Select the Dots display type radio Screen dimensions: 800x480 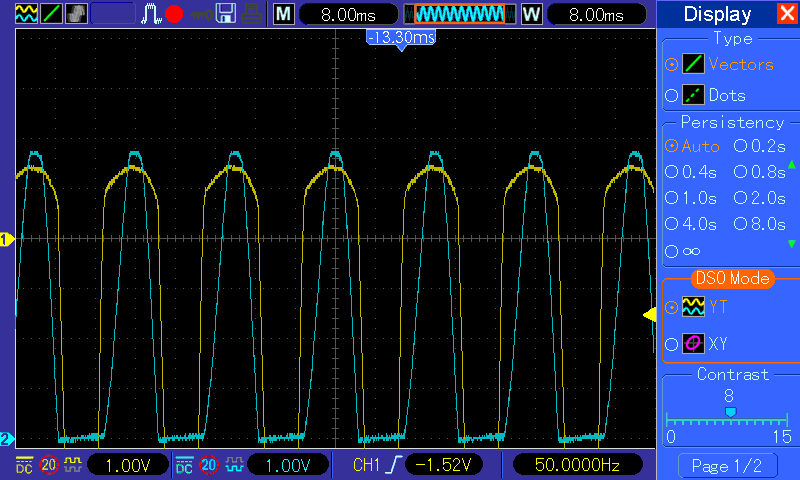(671, 95)
